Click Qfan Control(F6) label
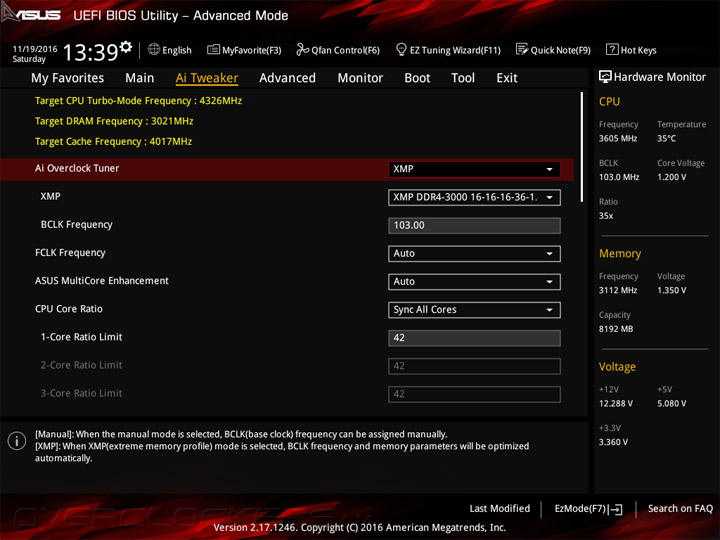Screen dimensions: 720x540 345,50
